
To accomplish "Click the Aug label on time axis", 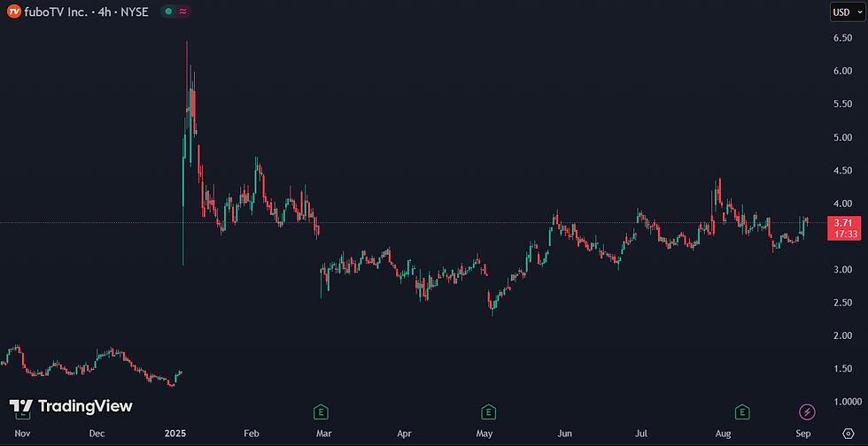I will point(722,434).
